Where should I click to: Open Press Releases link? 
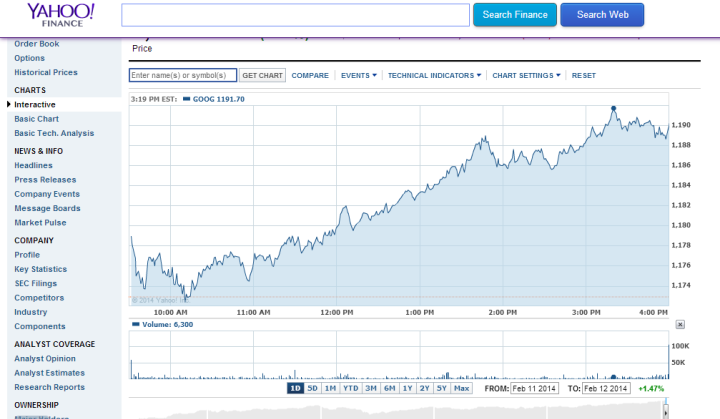(45, 180)
